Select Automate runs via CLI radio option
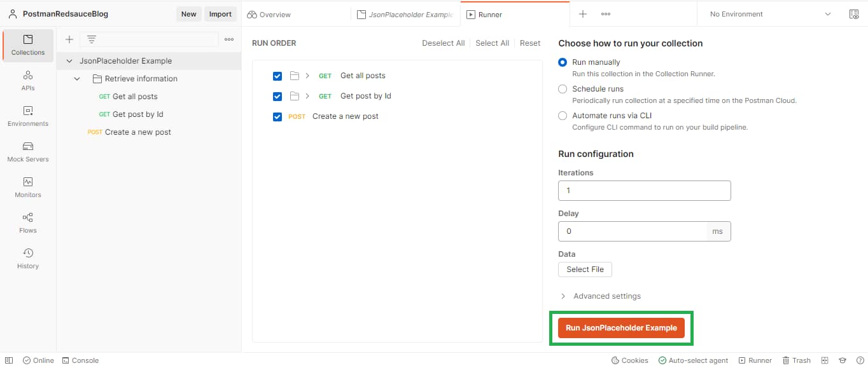This screenshot has width=868, height=368. pyautogui.click(x=563, y=116)
